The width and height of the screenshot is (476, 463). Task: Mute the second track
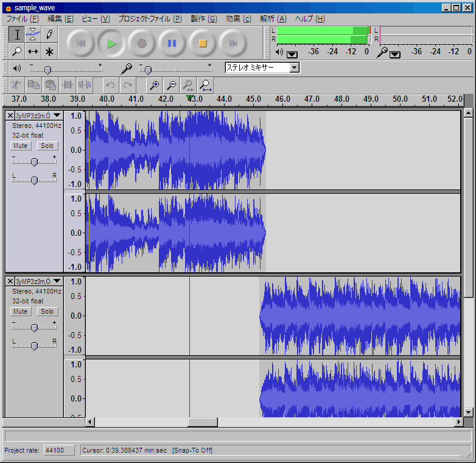pyautogui.click(x=21, y=311)
